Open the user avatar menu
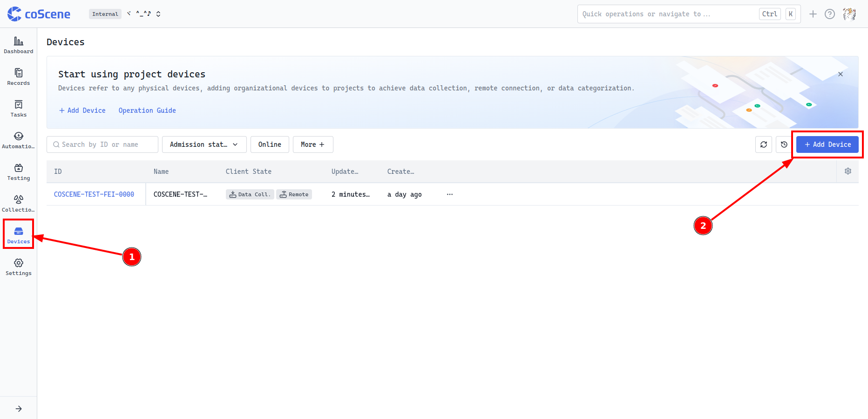This screenshot has height=419, width=868. 849,14
